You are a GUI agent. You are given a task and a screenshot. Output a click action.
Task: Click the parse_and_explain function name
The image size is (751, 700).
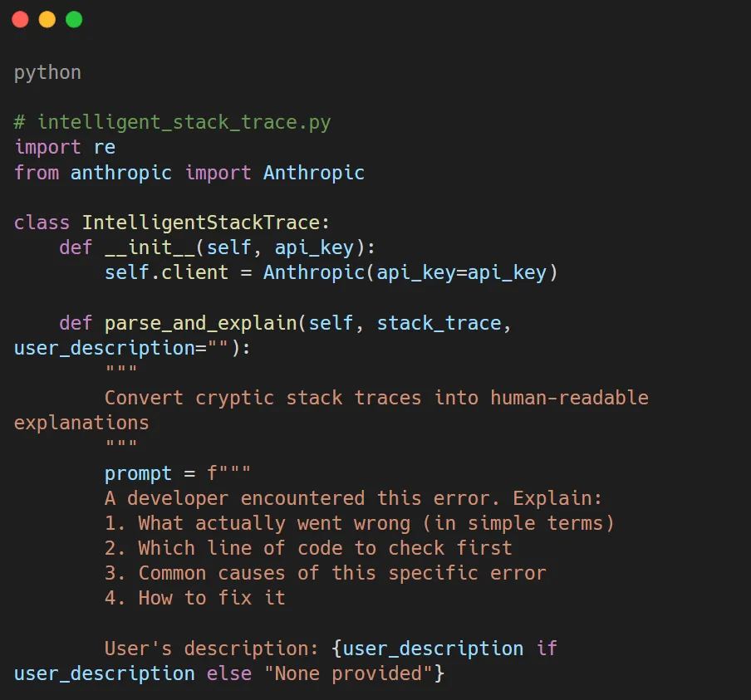click(201, 323)
